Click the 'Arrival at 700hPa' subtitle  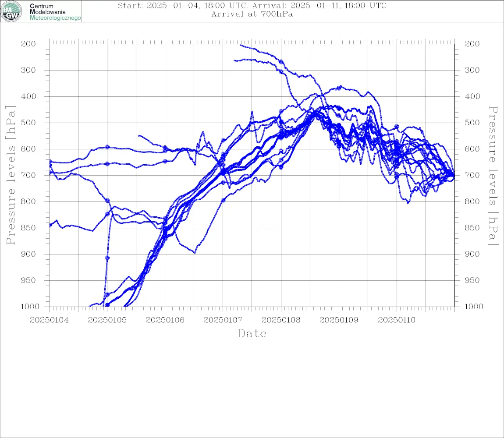tap(252, 14)
